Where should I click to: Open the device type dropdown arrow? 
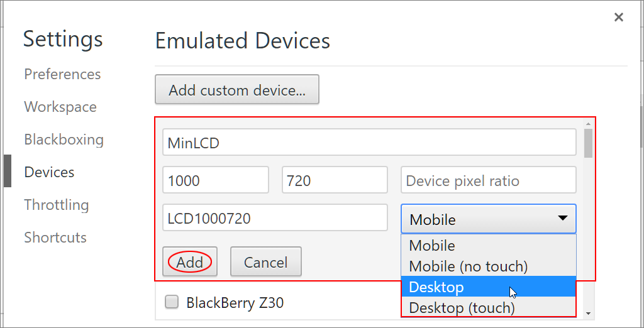pos(562,219)
